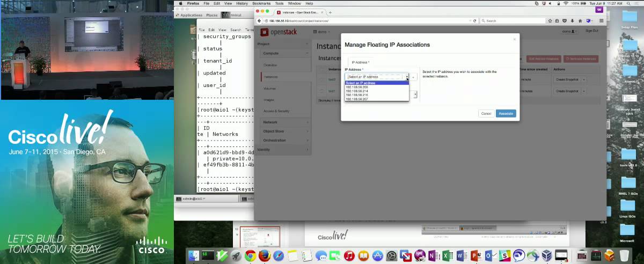The height and width of the screenshot is (264, 644).
Task: Open Firefox Bookmarks menu
Action: point(261,3)
